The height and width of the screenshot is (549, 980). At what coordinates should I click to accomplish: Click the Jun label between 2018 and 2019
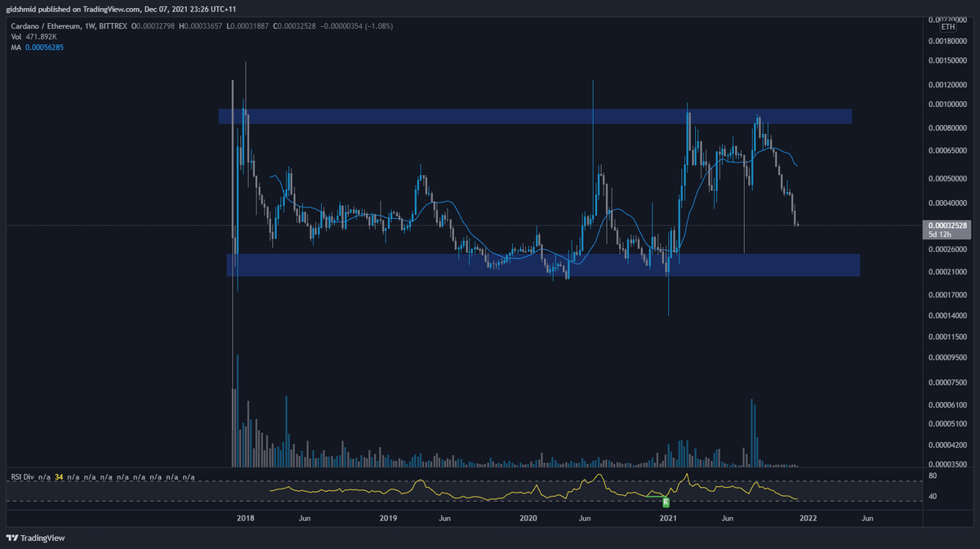(x=305, y=518)
